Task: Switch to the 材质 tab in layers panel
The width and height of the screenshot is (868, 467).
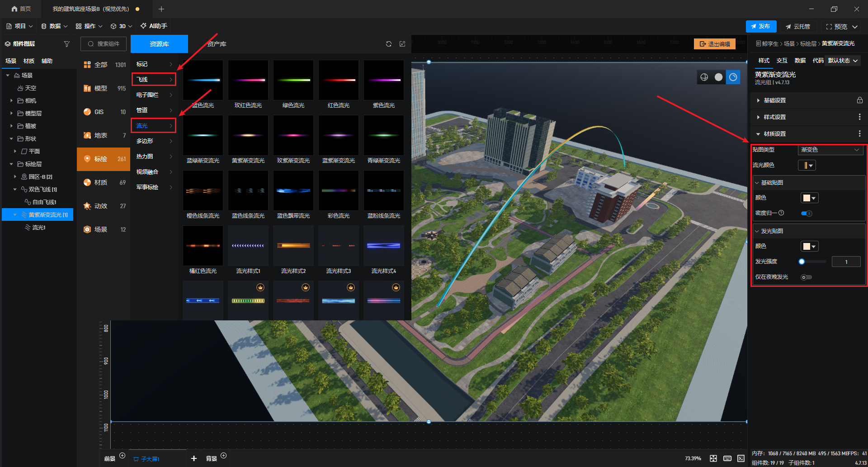Action: coord(29,61)
